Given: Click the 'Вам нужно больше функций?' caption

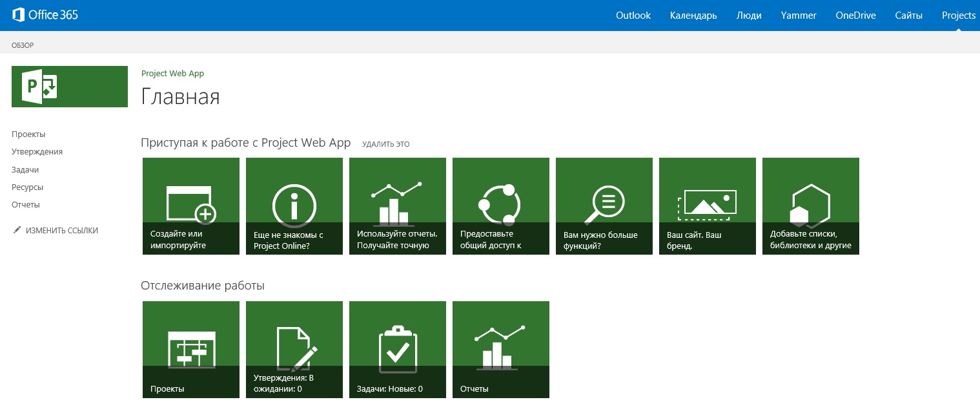Looking at the screenshot, I should pos(600,240).
